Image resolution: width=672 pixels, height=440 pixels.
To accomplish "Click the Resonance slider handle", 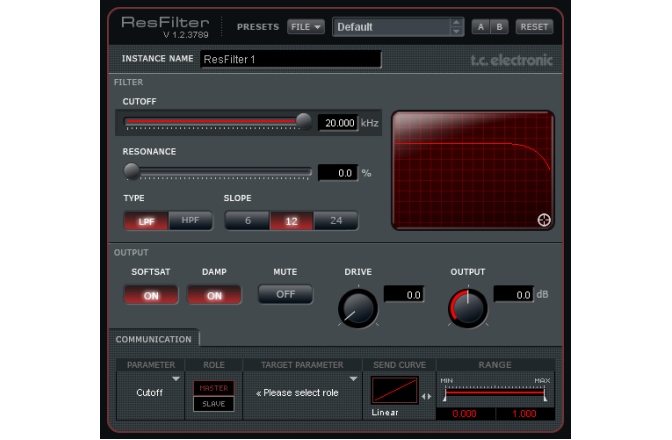I will point(132,171).
